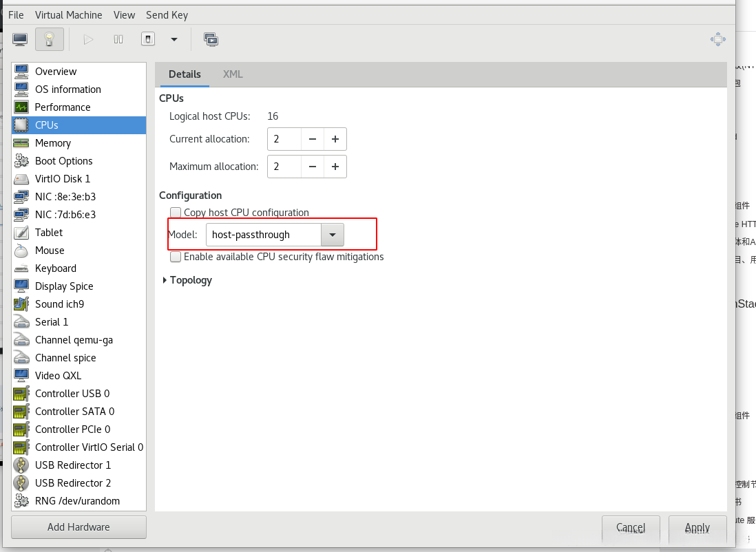Image resolution: width=756 pixels, height=552 pixels.
Task: Select Sound ich9 device
Action: tap(78, 304)
